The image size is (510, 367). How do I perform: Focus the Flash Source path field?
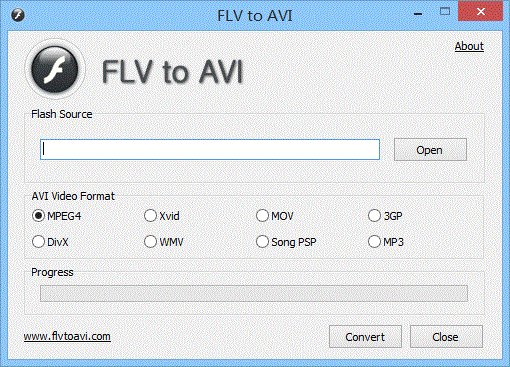pos(210,149)
